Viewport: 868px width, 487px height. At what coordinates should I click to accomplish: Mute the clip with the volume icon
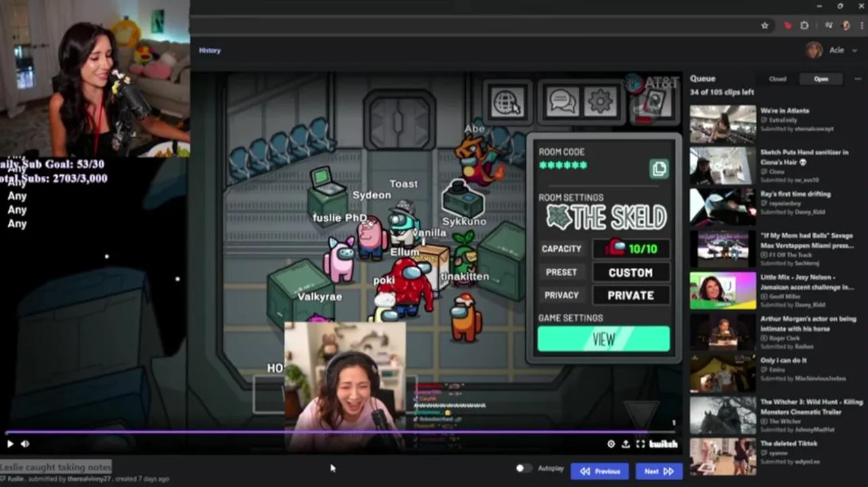pos(25,444)
